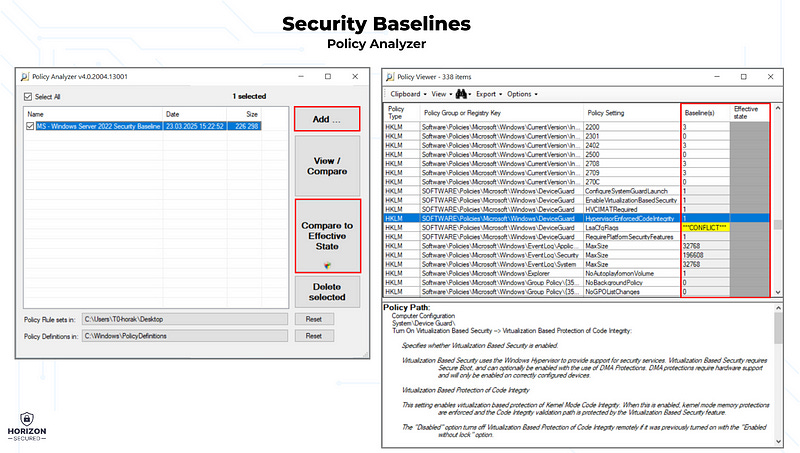Minimize the Policy Viewer window
The width and height of the screenshot is (800, 453).
[717, 77]
